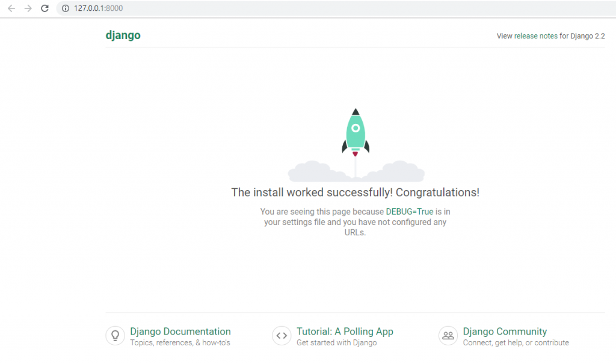Open Tutorial: A Polling App link
Viewport: 616px width, 364px height.
click(x=345, y=332)
